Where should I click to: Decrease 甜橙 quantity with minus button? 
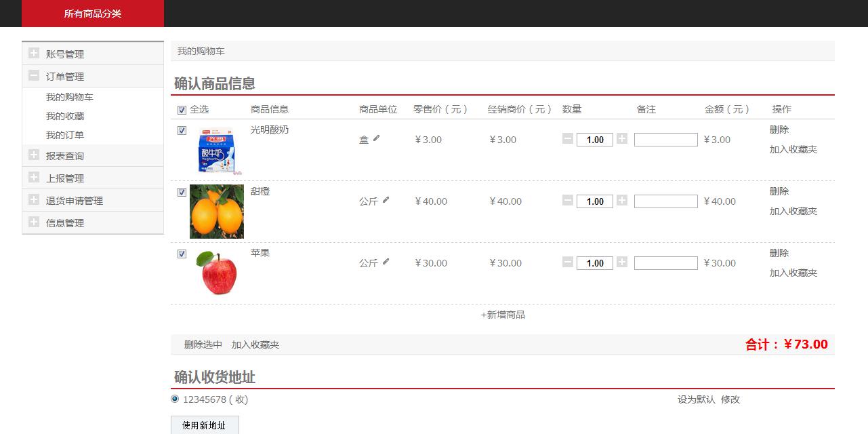click(x=568, y=201)
